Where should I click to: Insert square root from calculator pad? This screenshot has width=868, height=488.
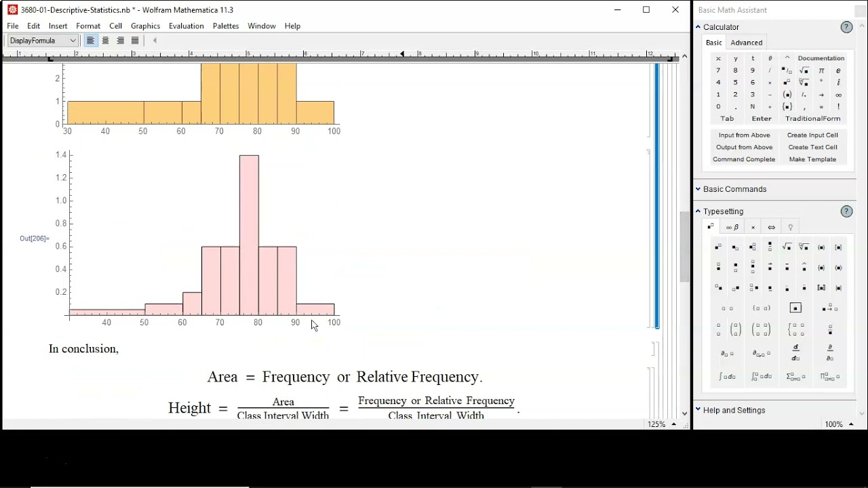pos(804,70)
